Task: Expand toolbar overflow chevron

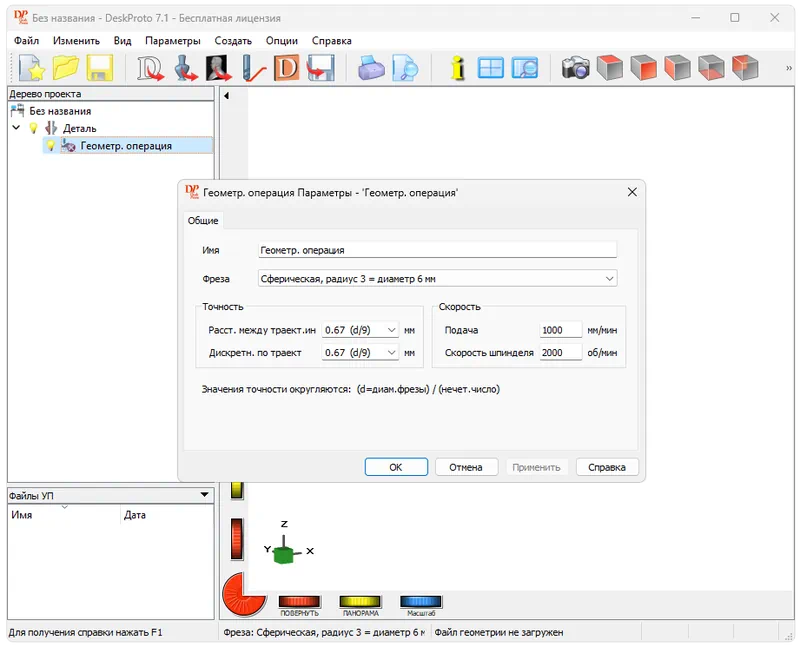Action: [x=788, y=68]
